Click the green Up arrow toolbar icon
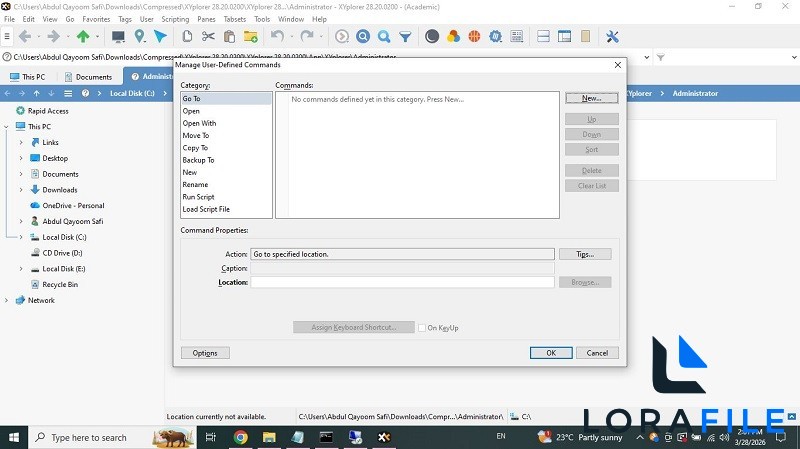The width and height of the screenshot is (800, 449). pyautogui.click(x=83, y=36)
